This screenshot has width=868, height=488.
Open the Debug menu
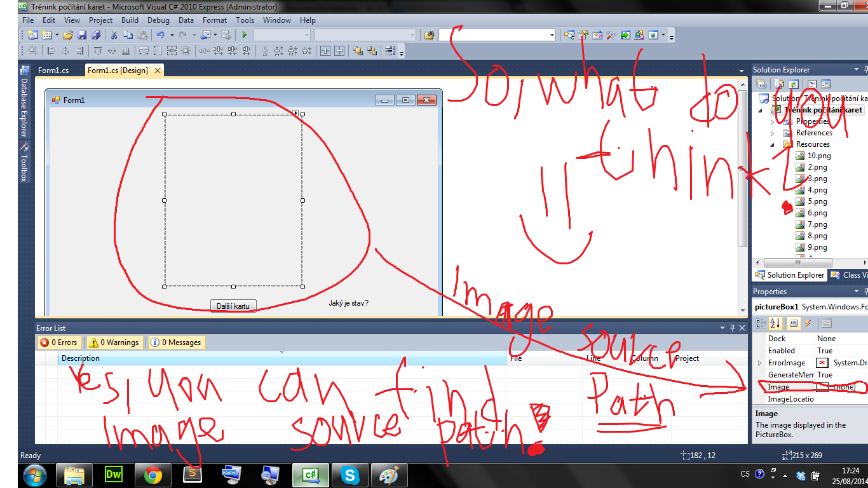click(x=158, y=20)
